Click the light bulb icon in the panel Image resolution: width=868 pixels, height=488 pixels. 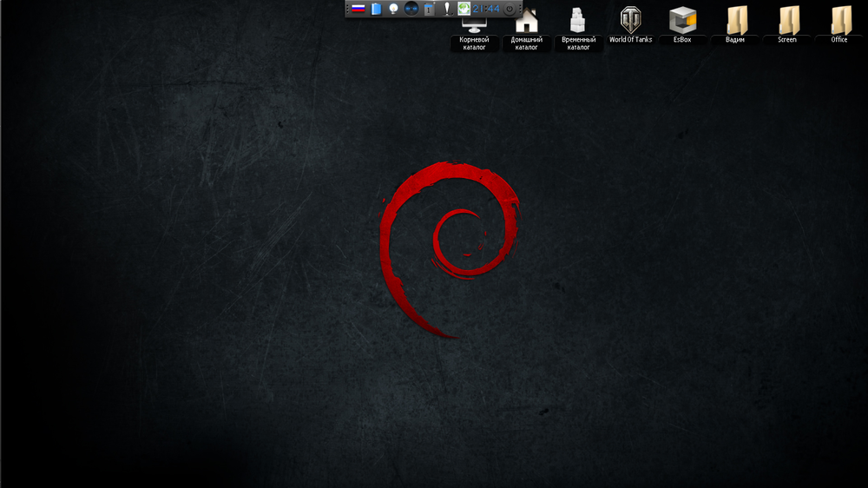pos(393,9)
